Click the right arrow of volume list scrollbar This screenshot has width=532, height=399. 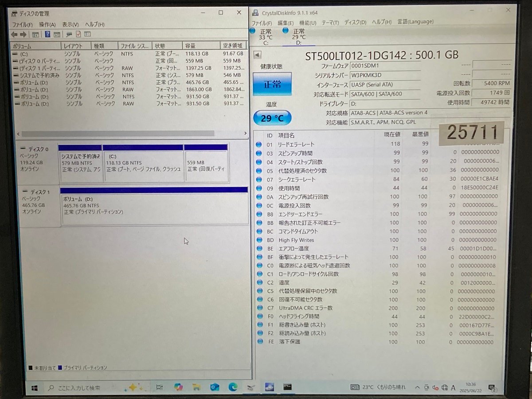[x=245, y=133]
